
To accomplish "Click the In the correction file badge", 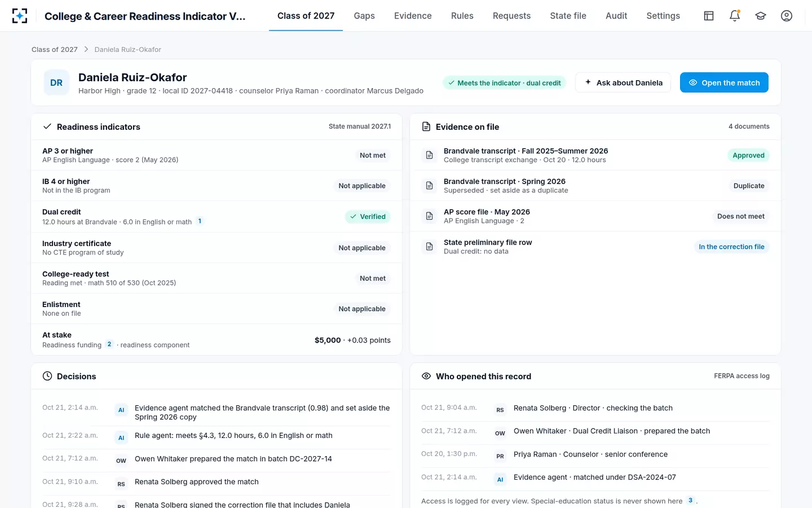I will click(x=731, y=247).
